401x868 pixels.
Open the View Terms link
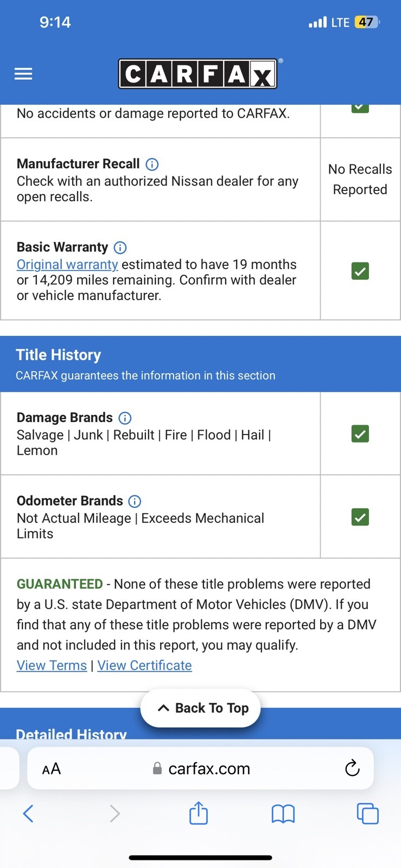point(52,665)
